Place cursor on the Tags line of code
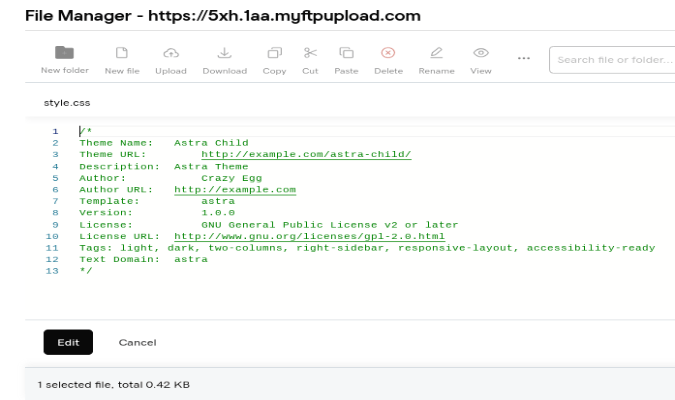 [x=367, y=248]
